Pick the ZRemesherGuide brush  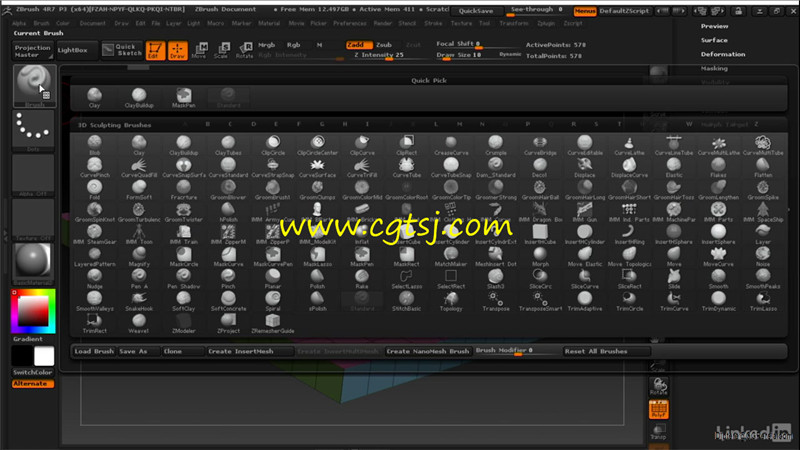[x=273, y=323]
